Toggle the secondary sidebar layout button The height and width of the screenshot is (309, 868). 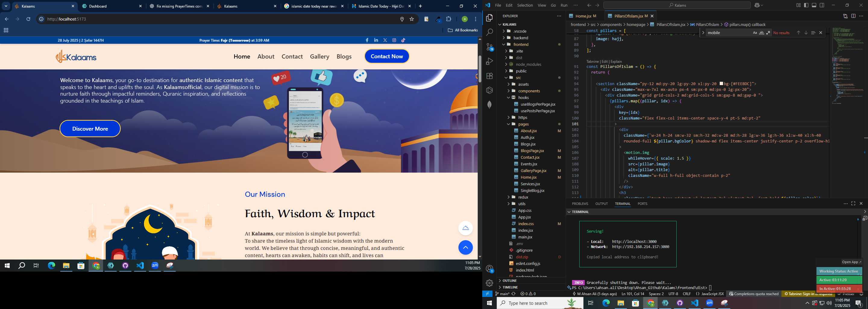[x=822, y=5]
